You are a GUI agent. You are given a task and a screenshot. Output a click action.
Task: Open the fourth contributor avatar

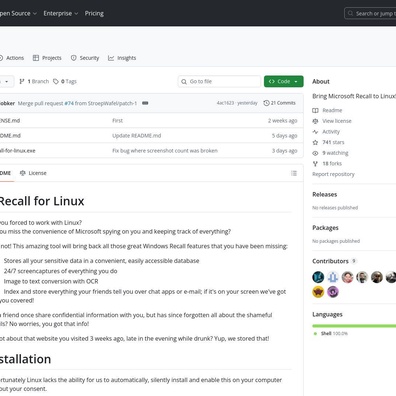tap(362, 277)
